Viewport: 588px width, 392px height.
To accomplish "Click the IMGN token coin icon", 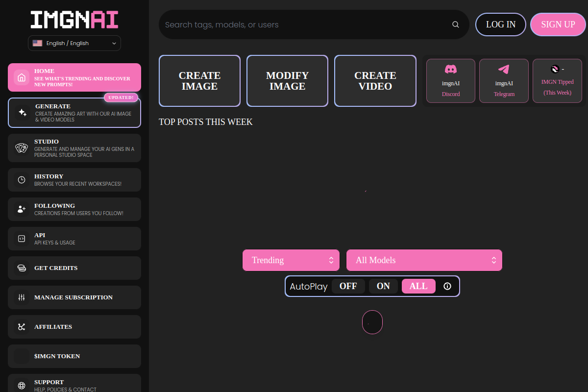I will click(555, 69).
